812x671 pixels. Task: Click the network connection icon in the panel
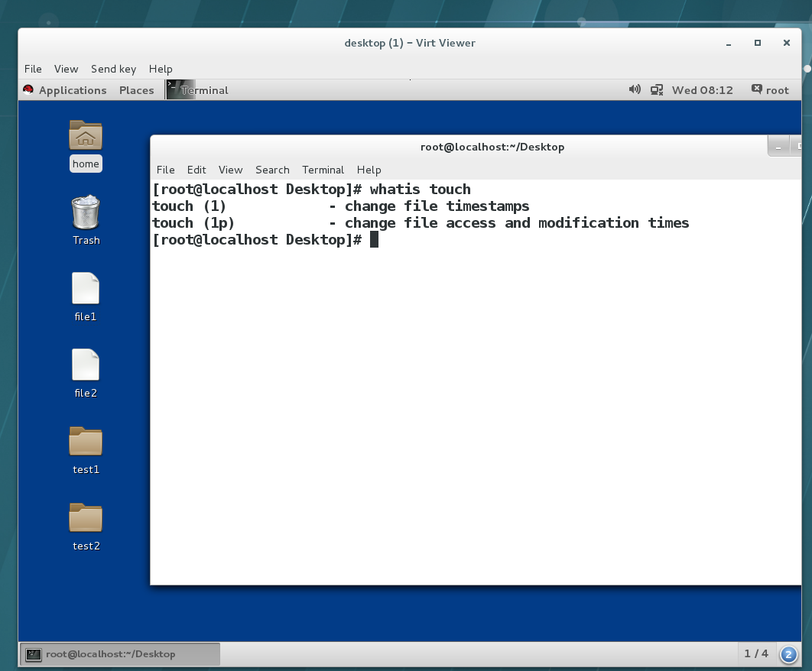[x=657, y=90]
